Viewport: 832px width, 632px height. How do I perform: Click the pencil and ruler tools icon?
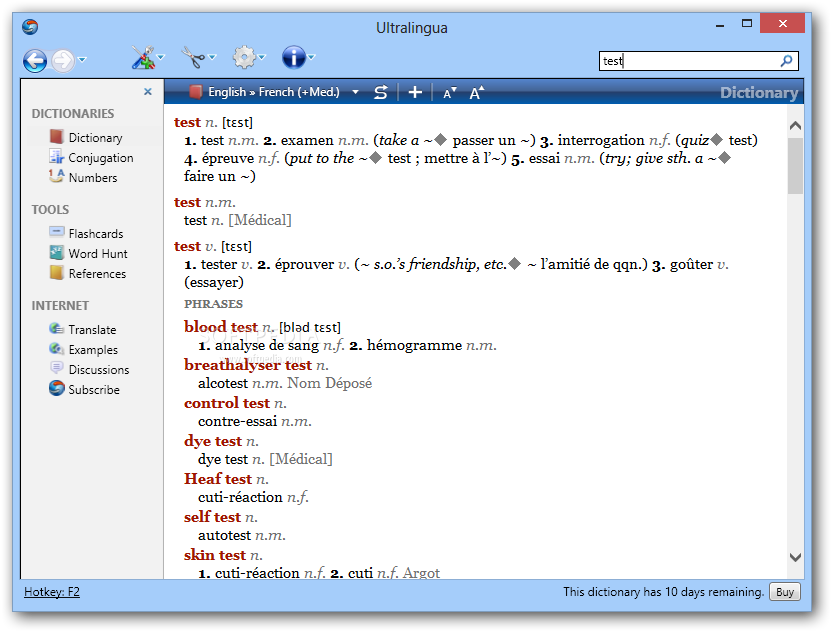tap(143, 57)
